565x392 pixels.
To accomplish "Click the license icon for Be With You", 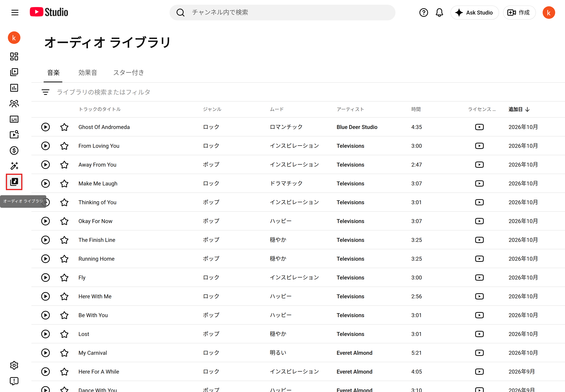I will [x=479, y=315].
